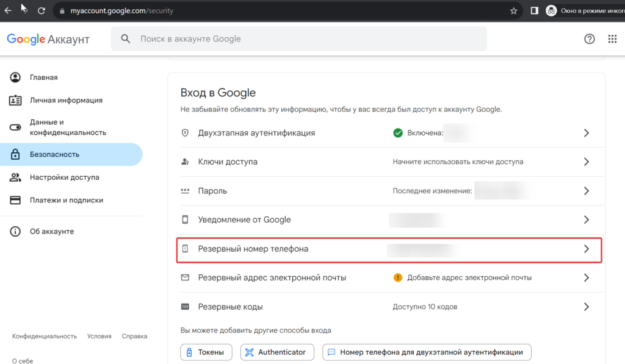Click the Authenticator button

coord(277,352)
